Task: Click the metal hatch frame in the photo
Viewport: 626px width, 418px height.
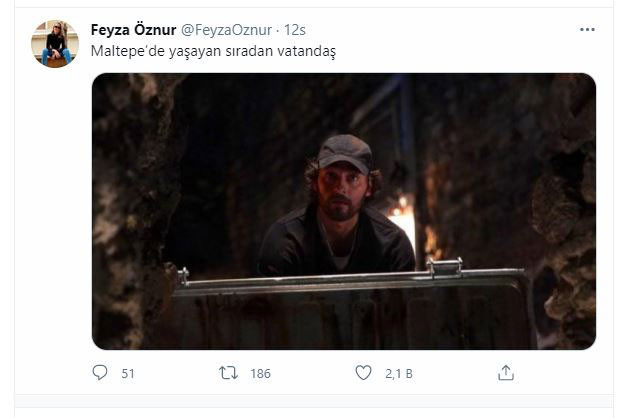Action: [x=350, y=280]
